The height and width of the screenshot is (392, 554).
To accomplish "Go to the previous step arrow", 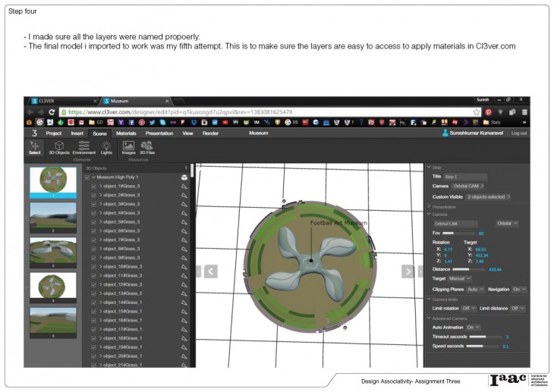I will click(210, 271).
